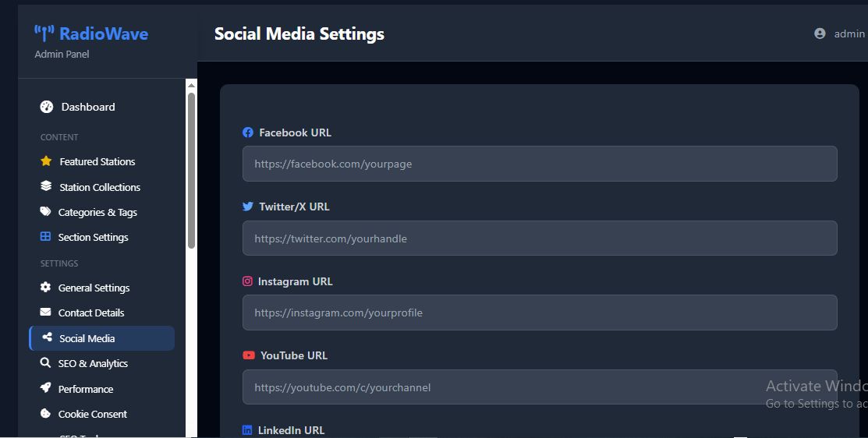
Task: Open the Social Media menu item
Action: (x=87, y=338)
